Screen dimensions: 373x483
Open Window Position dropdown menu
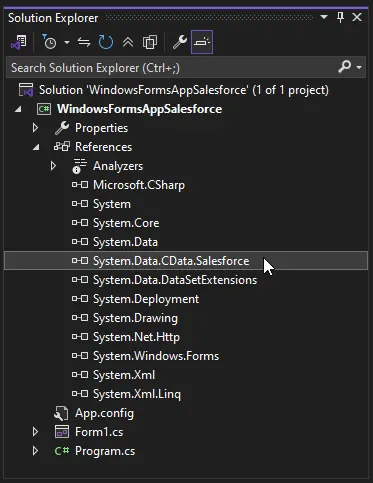324,17
